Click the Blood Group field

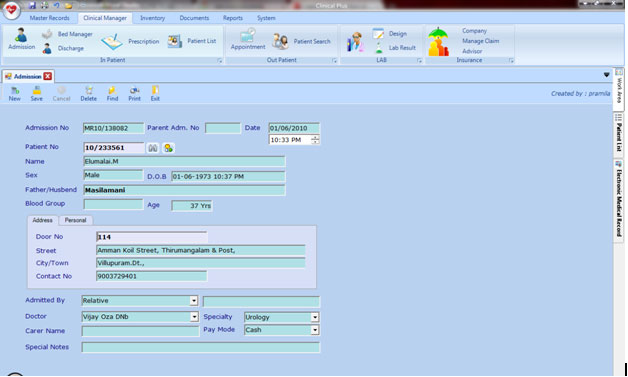pos(113,204)
